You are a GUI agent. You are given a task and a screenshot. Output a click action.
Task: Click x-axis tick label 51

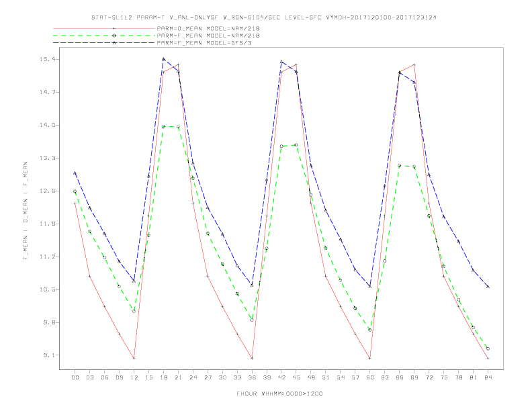tap(326, 377)
